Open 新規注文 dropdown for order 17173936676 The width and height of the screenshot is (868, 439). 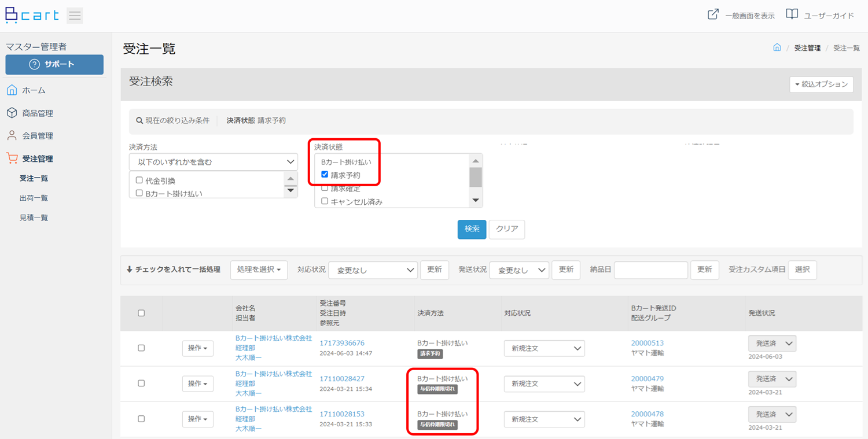click(x=544, y=348)
